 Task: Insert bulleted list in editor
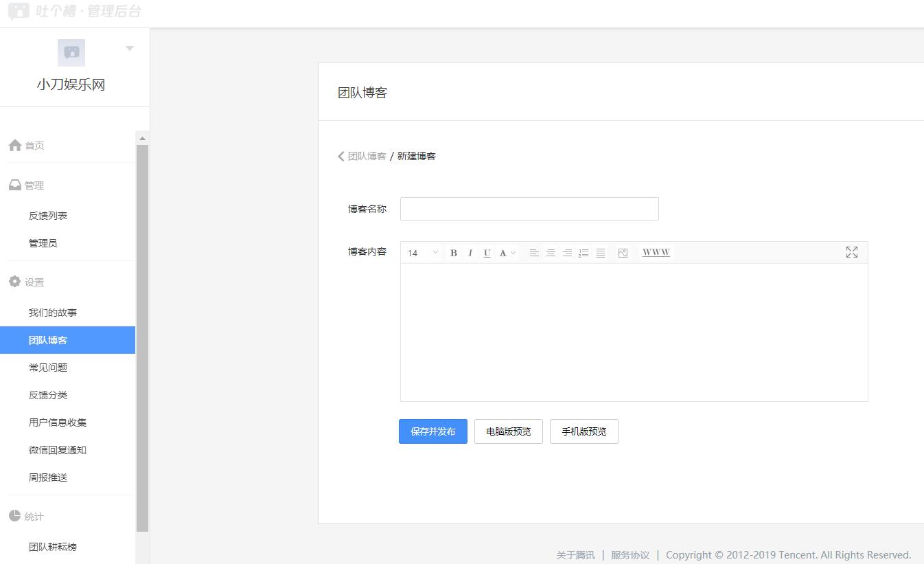tap(600, 253)
